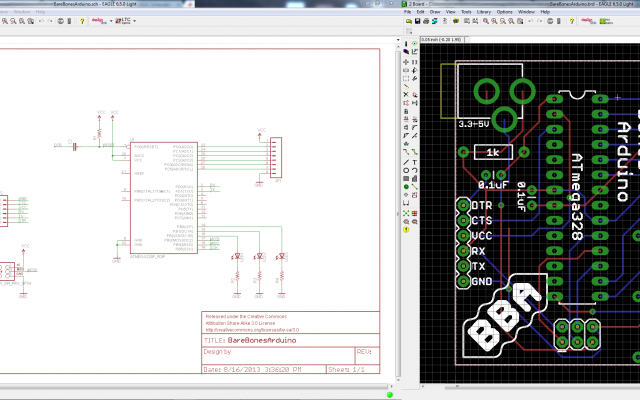This screenshot has width=640, height=400.
Task: Open Options menu in Board window
Action: pos(504,12)
